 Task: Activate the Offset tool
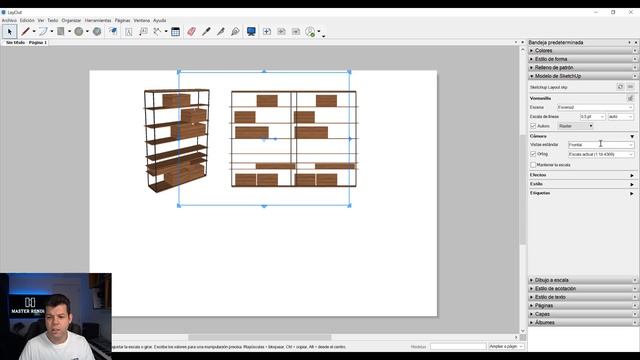pos(113,31)
